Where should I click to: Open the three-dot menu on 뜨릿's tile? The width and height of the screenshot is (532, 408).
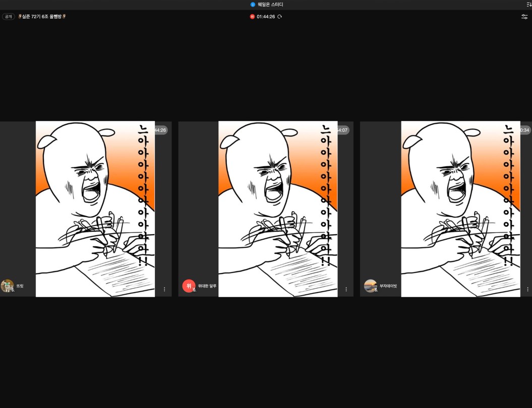164,289
